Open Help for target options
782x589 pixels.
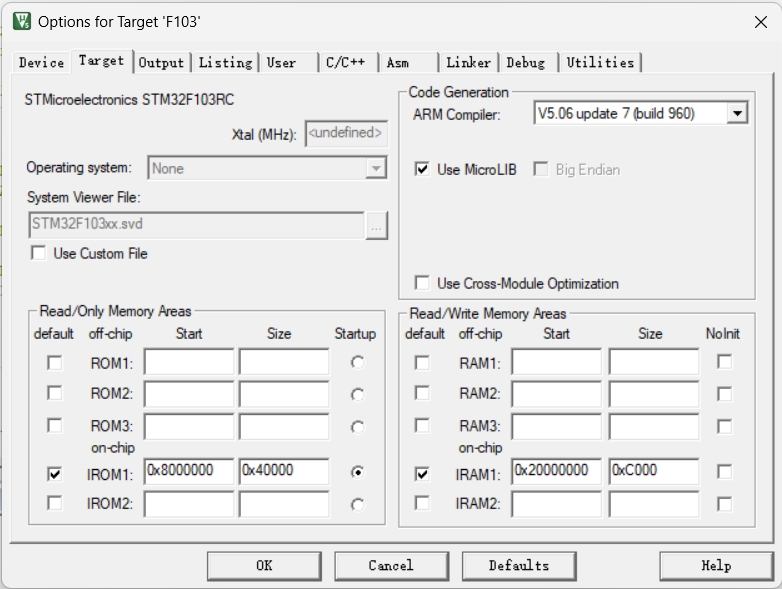pyautogui.click(x=716, y=566)
